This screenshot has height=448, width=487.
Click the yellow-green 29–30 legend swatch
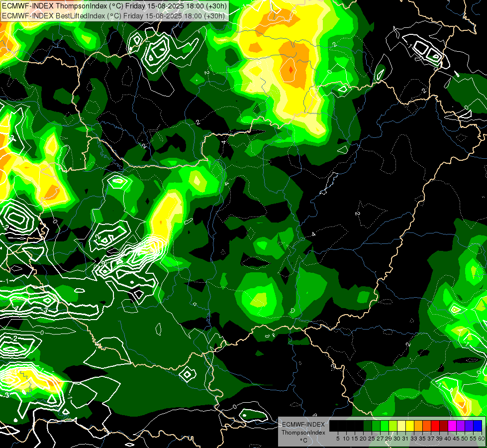(393, 426)
